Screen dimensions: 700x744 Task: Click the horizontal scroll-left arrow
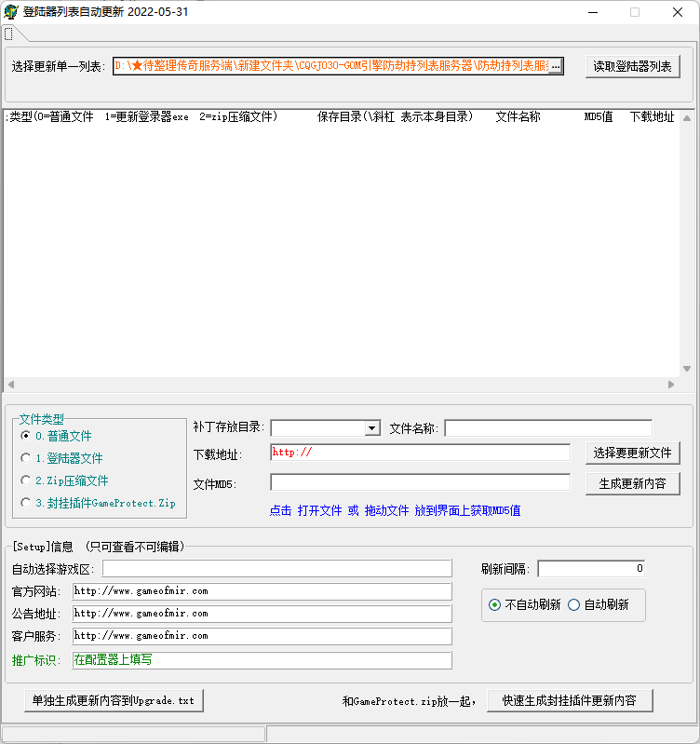tap(11, 385)
